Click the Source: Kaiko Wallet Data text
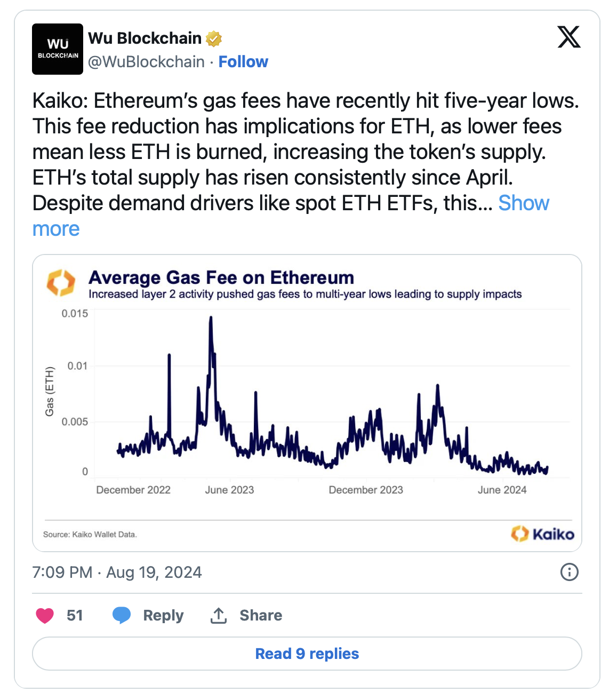The image size is (609, 700). (90, 534)
